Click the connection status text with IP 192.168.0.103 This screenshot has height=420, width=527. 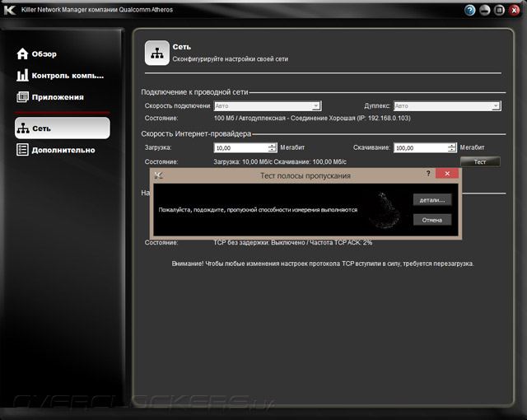coord(312,119)
